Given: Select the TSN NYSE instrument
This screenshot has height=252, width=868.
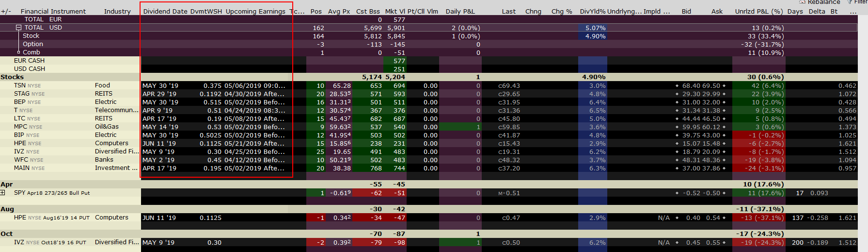Looking at the screenshot, I should (x=27, y=85).
